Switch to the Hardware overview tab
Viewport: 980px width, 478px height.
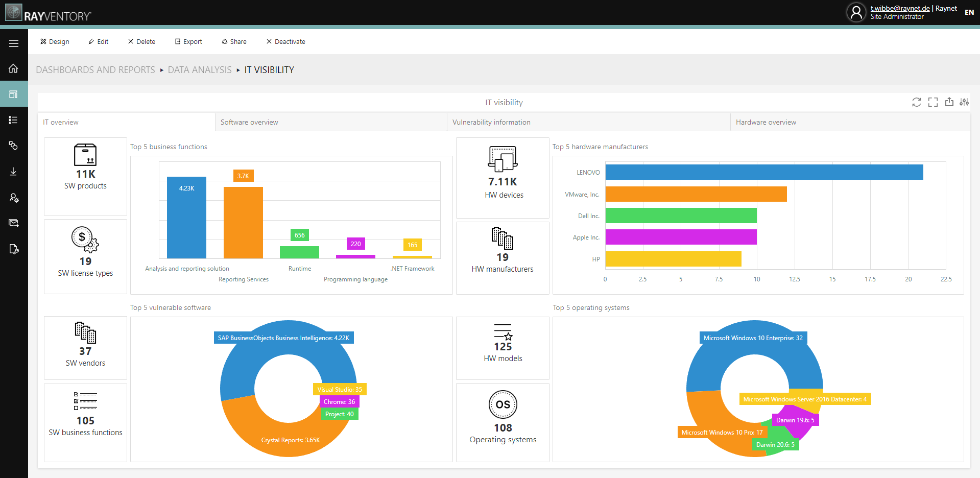(766, 122)
